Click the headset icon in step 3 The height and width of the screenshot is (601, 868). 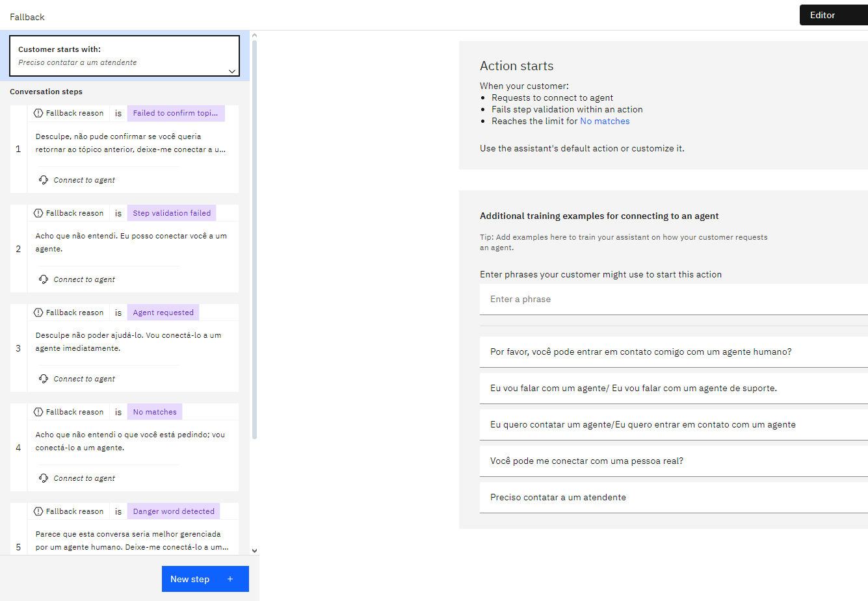tap(44, 379)
